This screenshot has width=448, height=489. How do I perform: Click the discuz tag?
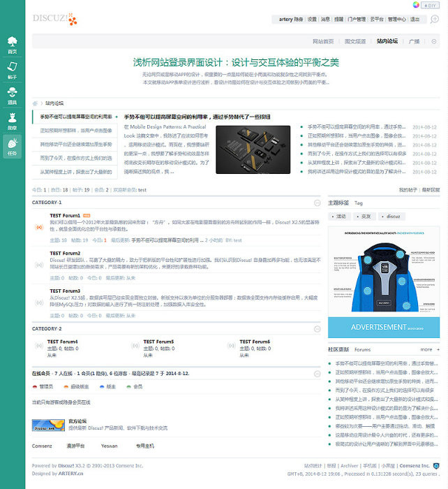[391, 217]
